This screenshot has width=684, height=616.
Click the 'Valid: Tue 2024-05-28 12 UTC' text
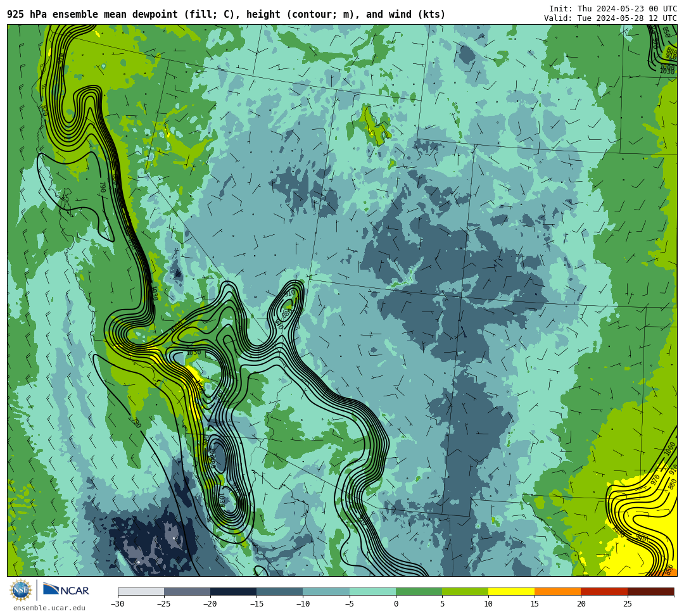pos(611,18)
